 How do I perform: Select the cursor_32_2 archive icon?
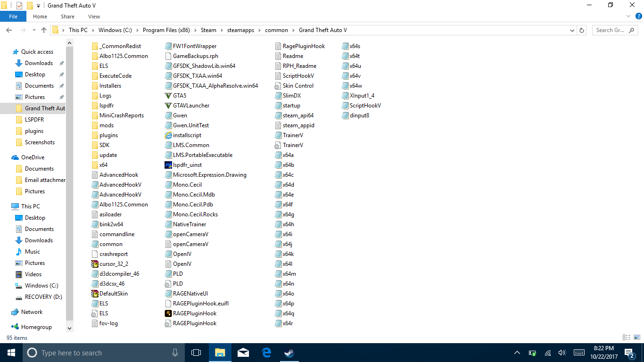pyautogui.click(x=95, y=264)
